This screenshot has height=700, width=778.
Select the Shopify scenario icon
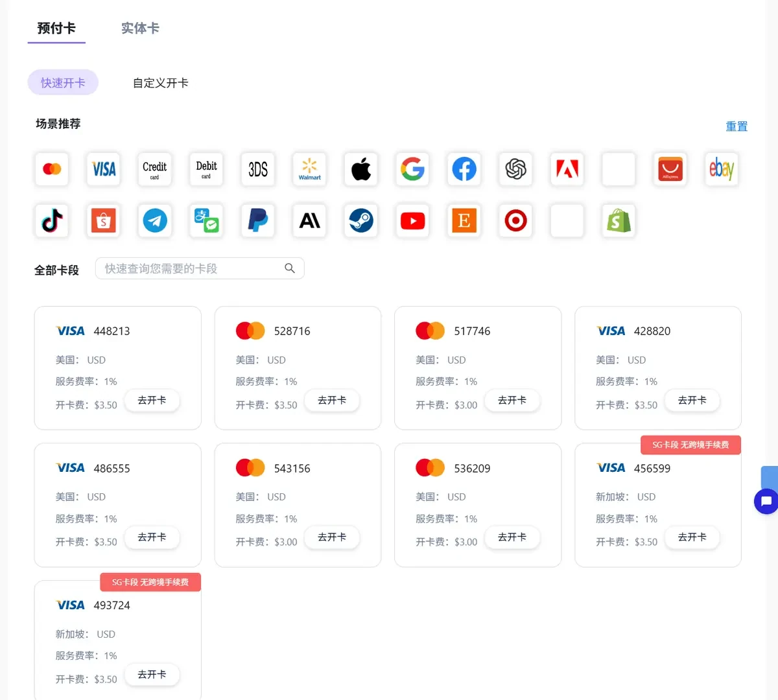coord(619,220)
